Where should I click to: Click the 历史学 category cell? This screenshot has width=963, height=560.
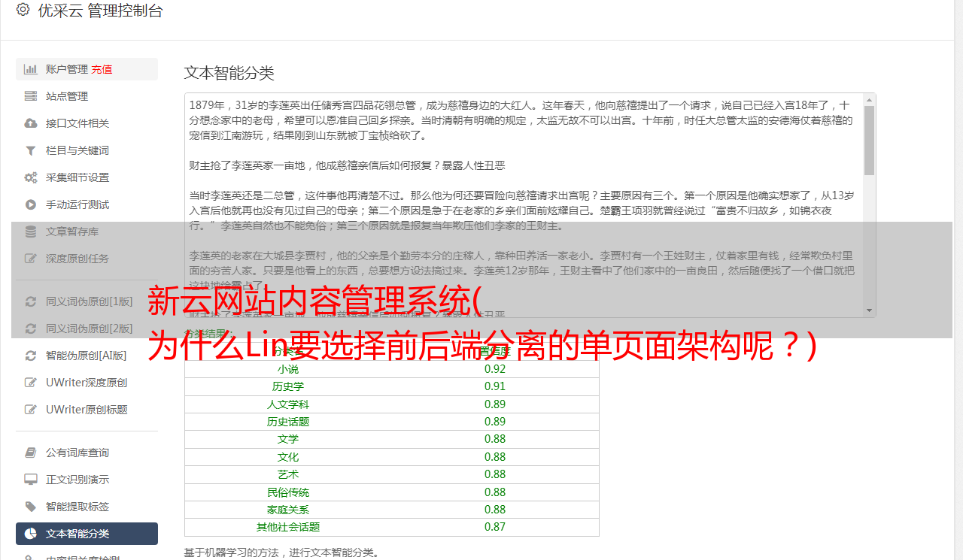287,386
